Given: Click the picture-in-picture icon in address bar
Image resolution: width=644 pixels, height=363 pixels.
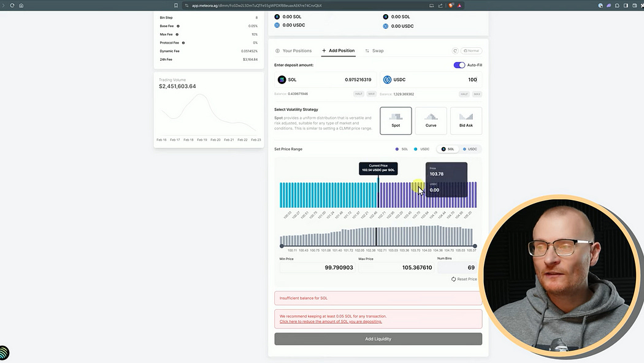Looking at the screenshot, I should coord(431,6).
